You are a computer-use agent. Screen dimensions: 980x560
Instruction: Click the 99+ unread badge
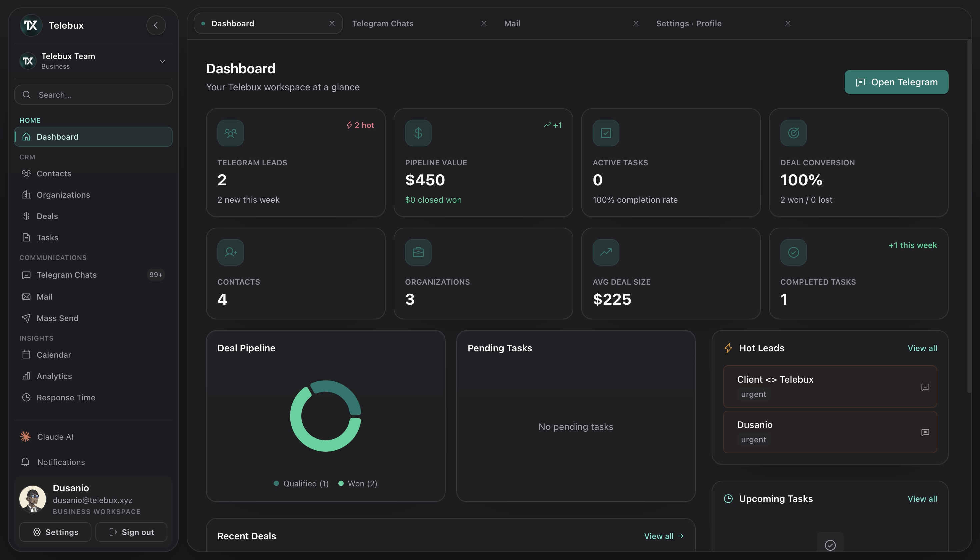pos(156,275)
